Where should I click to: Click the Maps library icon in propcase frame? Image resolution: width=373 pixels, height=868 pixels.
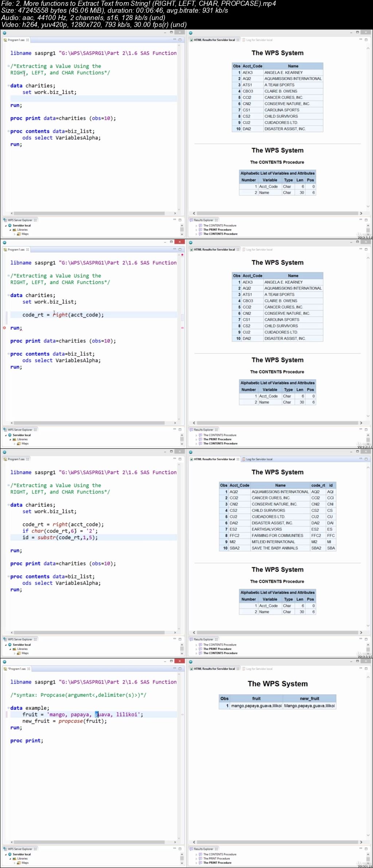[19, 863]
